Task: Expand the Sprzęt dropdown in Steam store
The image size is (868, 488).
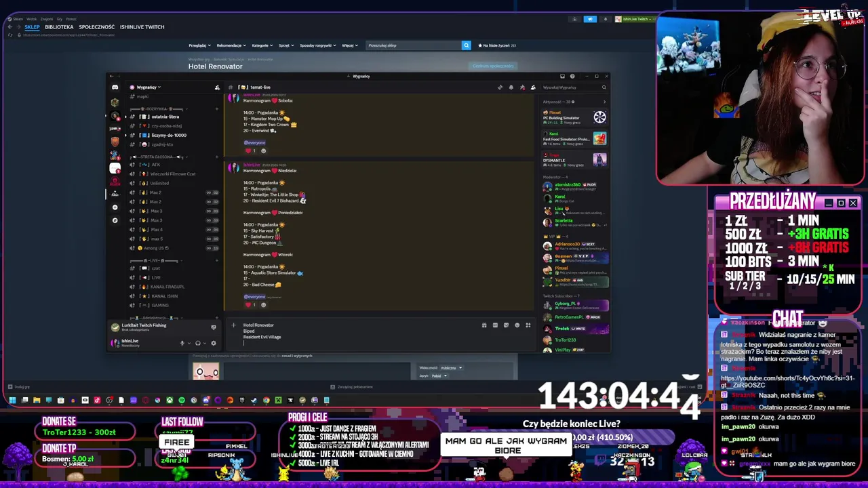Action: click(x=286, y=45)
